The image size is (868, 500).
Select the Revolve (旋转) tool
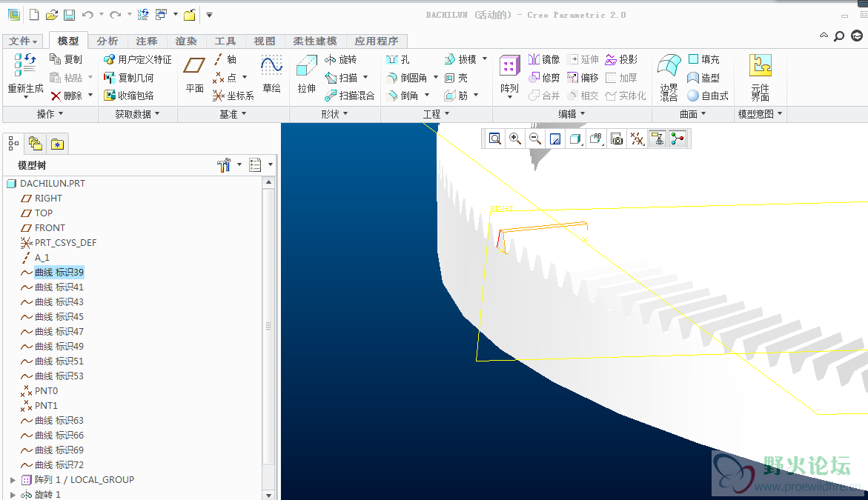tap(340, 59)
